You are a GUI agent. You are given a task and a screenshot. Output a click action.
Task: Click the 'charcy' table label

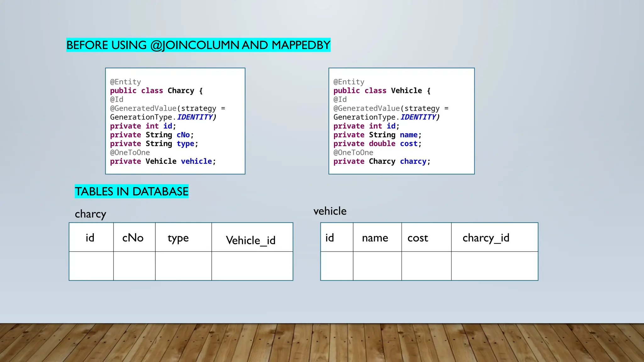coord(90,214)
